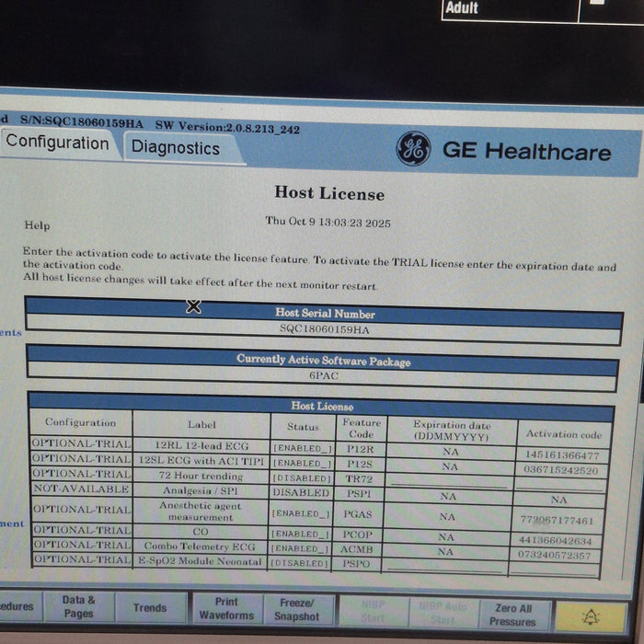644x644 pixels.
Task: Click activation code 073240572357
Action: pyautogui.click(x=554, y=556)
